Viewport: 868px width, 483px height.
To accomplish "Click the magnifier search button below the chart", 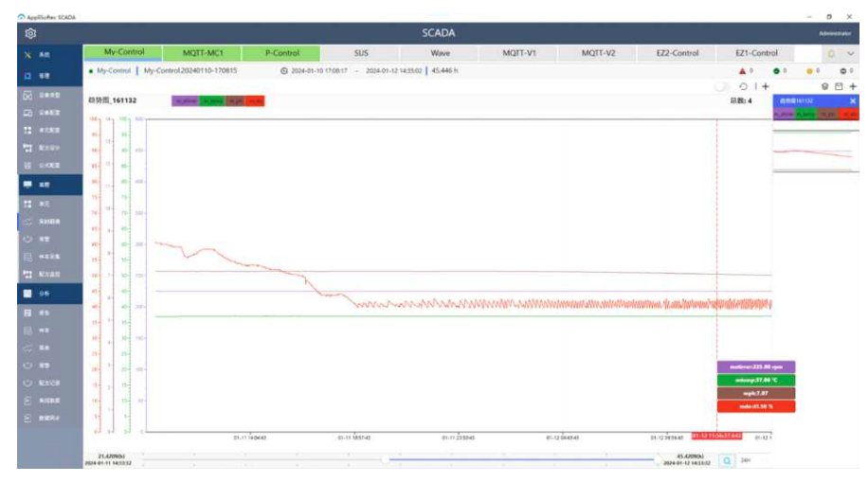I will click(726, 460).
